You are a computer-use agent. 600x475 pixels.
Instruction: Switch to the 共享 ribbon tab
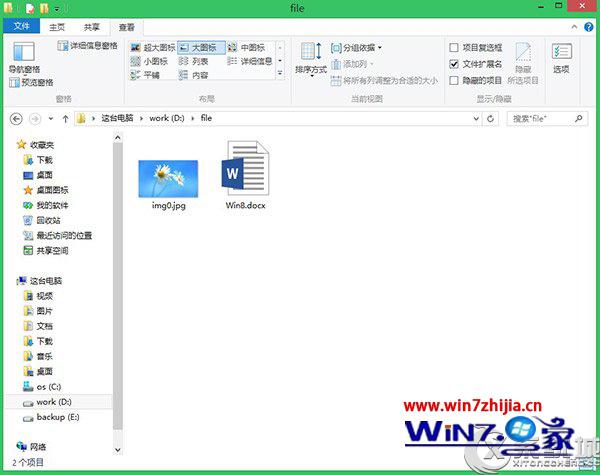click(x=91, y=27)
